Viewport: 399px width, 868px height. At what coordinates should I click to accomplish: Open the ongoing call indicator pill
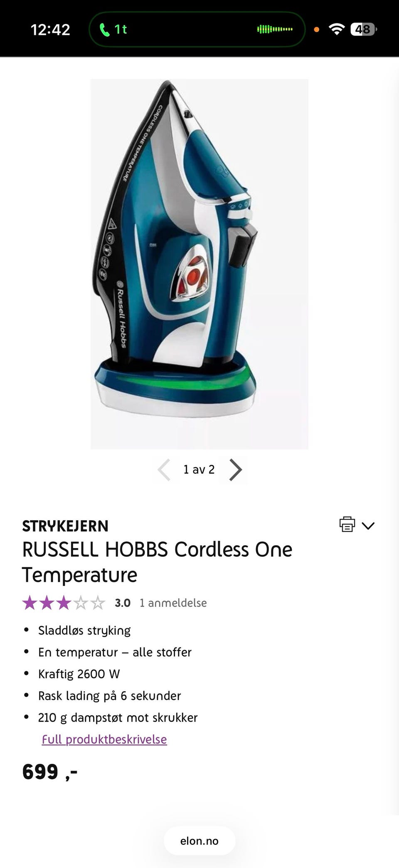coord(197,29)
